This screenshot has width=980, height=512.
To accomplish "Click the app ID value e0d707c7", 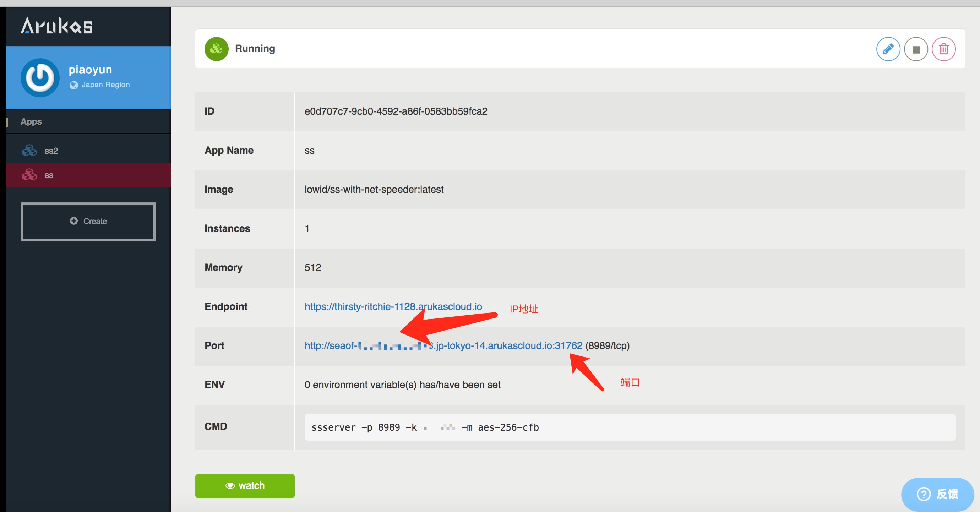I will pyautogui.click(x=396, y=111).
